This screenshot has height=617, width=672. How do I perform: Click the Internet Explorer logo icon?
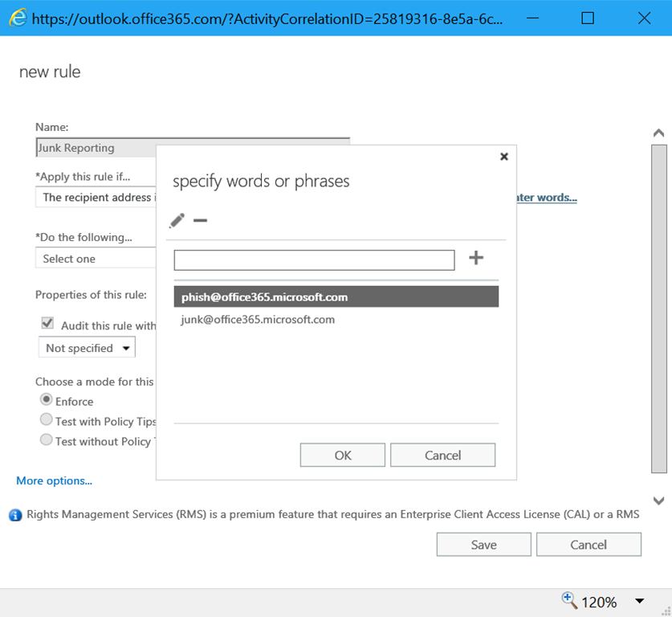(18, 18)
